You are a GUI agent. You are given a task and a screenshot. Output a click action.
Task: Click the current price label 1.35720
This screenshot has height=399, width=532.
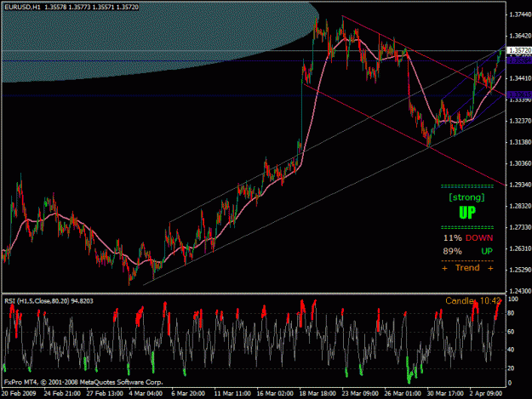point(519,50)
